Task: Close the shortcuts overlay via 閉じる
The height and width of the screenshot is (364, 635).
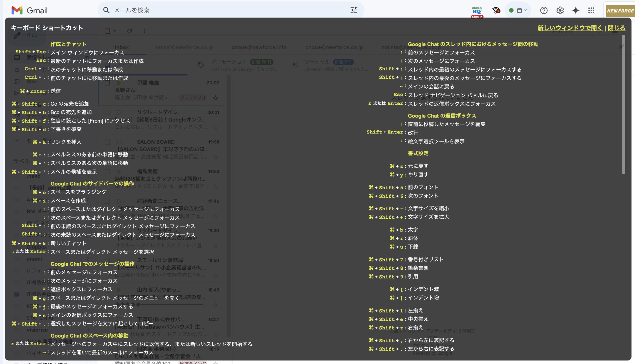Action: [x=616, y=28]
